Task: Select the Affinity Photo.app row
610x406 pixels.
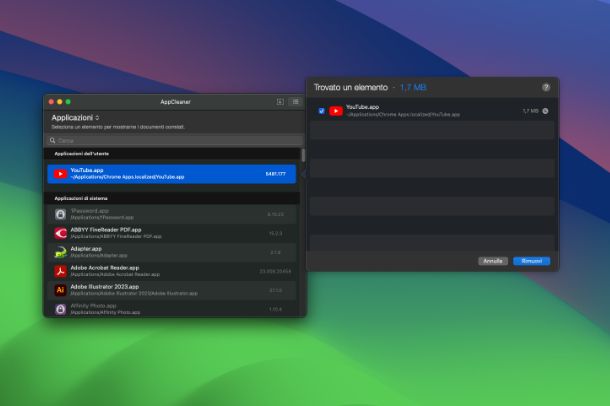Action: (x=172, y=309)
